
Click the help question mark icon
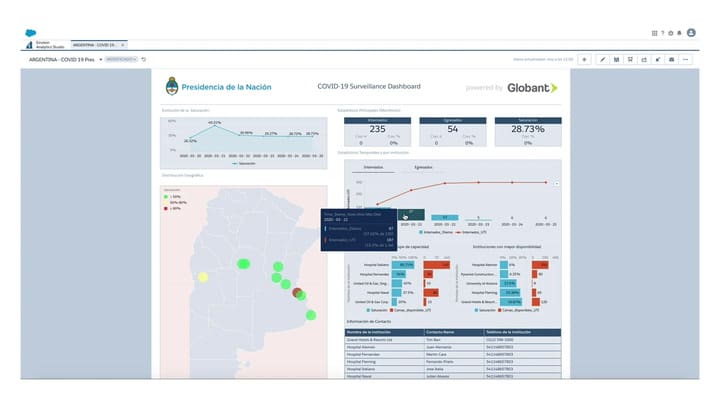click(663, 33)
